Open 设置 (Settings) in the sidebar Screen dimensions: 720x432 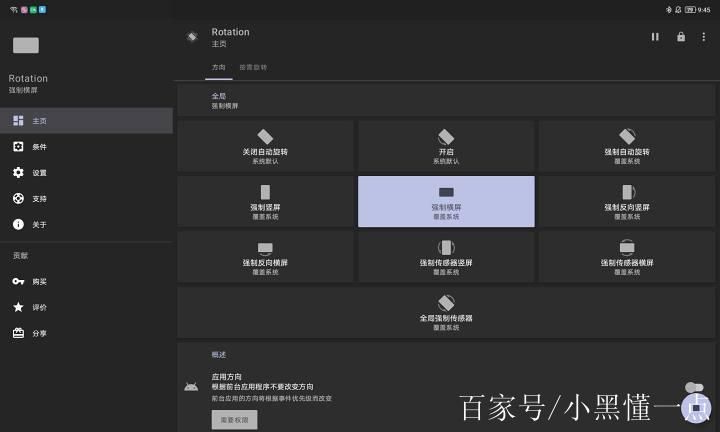click(x=86, y=173)
